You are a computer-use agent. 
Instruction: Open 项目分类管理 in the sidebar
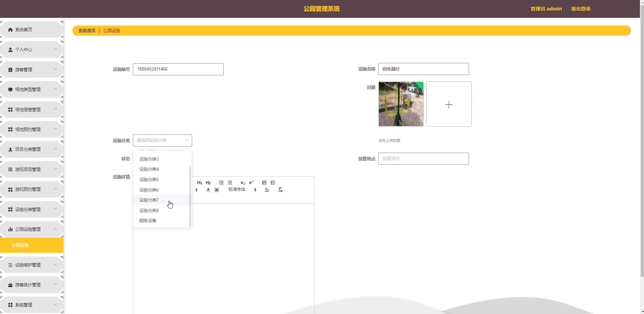(x=32, y=150)
